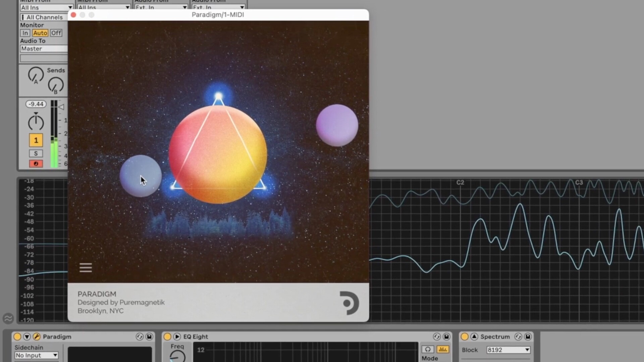
Task: Open the Paradigm Sidechain No Input dropdown
Action: (x=36, y=355)
